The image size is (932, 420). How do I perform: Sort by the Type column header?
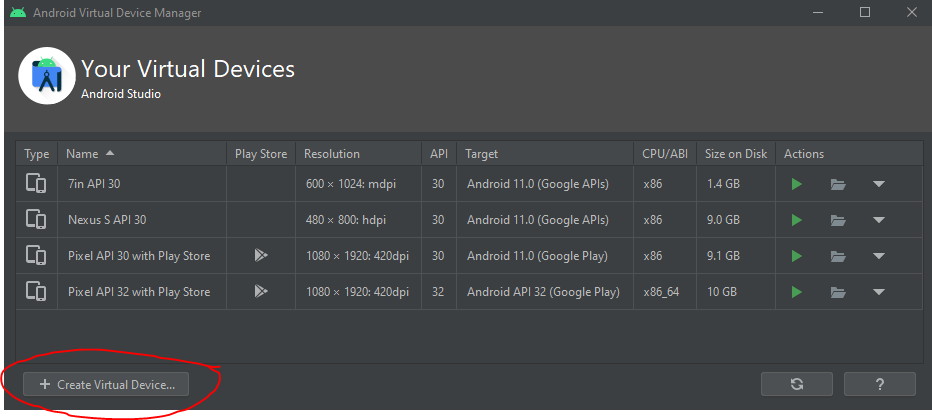37,154
